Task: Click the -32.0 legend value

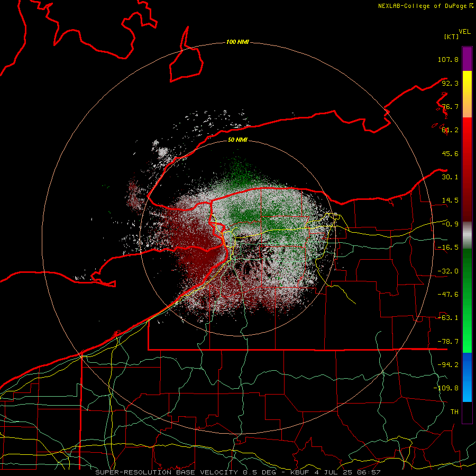Action: tap(448, 271)
